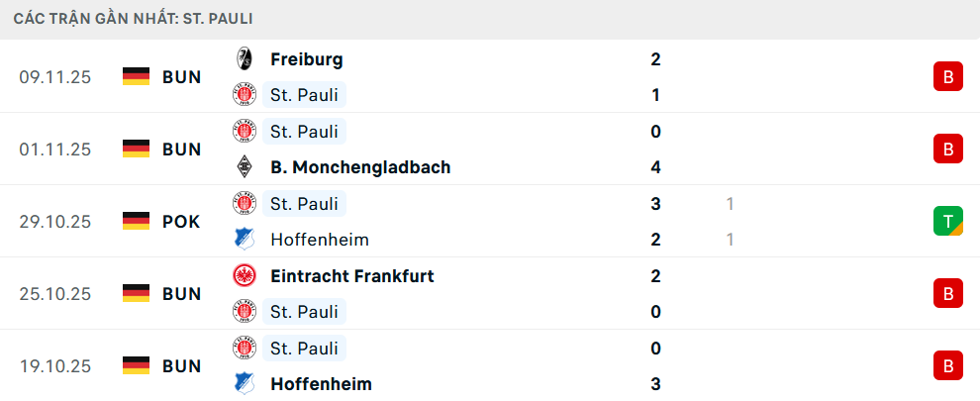The height and width of the screenshot is (401, 980).
Task: Click red B badge for Freiburg match
Action: 947,77
